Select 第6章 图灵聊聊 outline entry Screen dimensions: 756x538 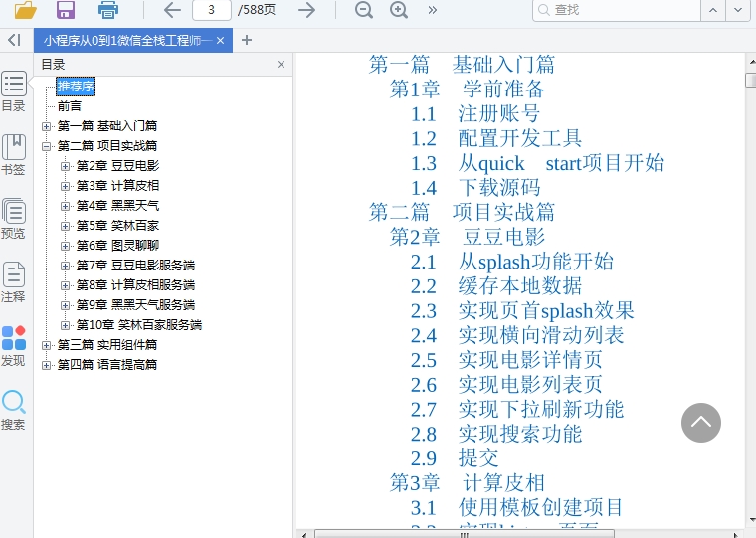117,246
